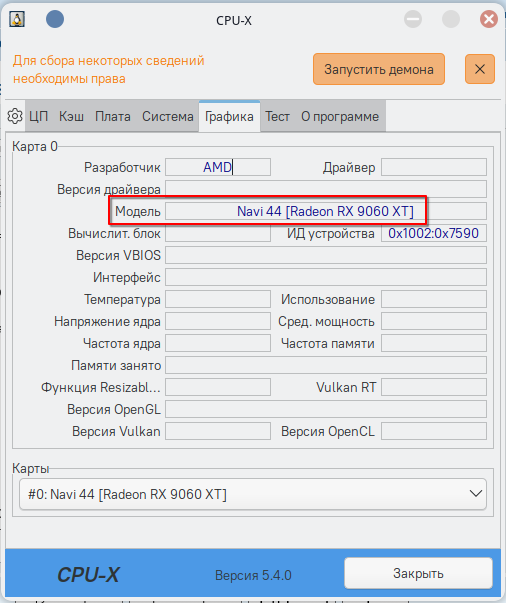Click the Версия драйвера field
This screenshot has height=603, width=506.
click(x=326, y=189)
